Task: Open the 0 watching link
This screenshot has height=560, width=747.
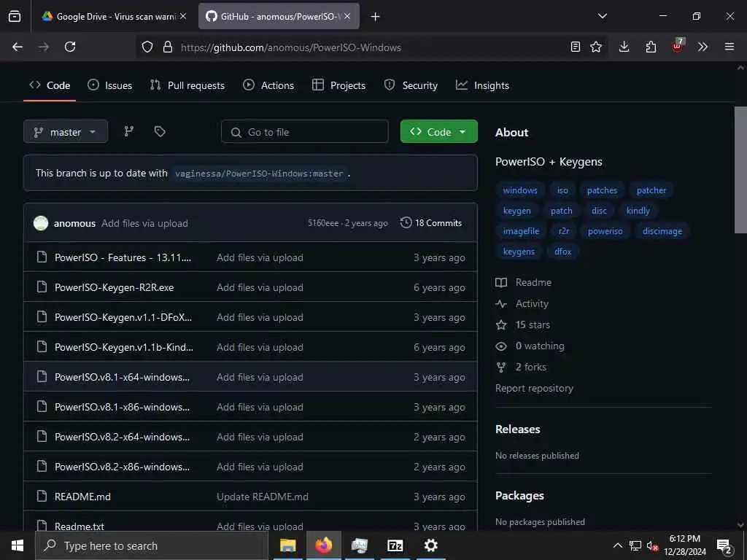Action: (540, 346)
